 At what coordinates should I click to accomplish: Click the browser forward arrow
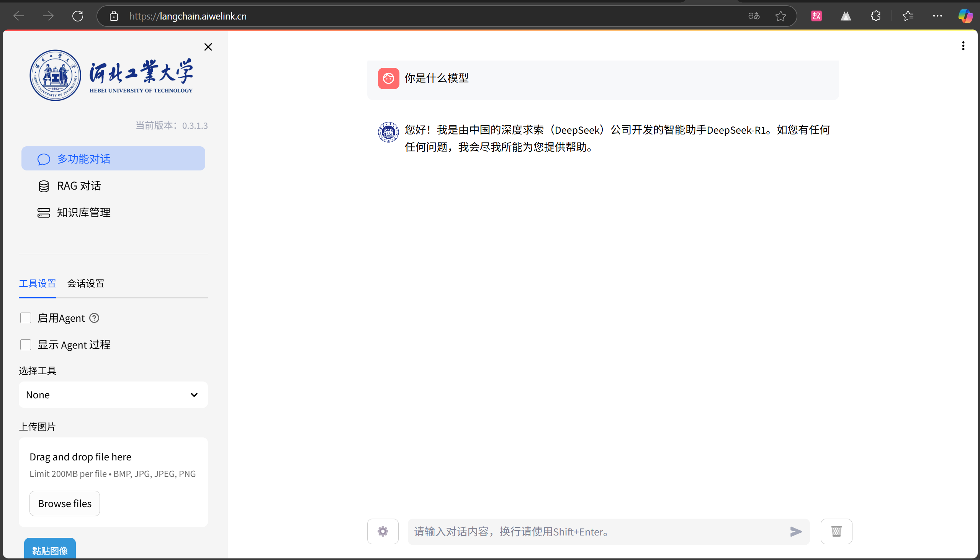click(x=48, y=16)
